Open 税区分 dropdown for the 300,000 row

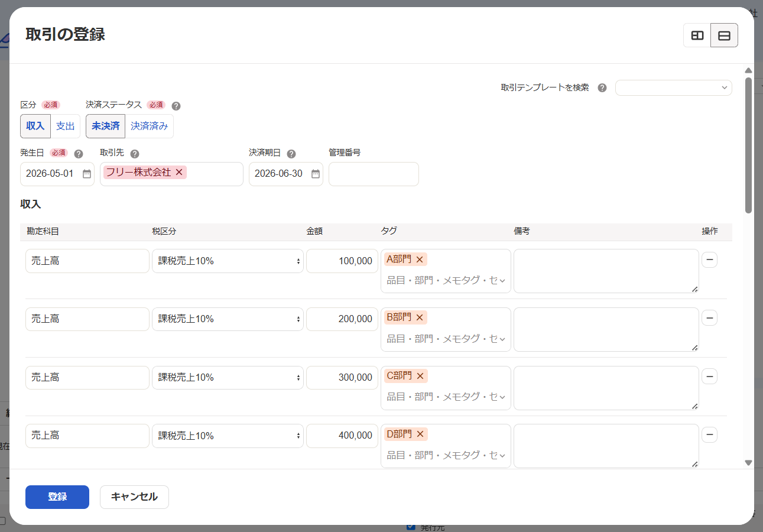[228, 377]
